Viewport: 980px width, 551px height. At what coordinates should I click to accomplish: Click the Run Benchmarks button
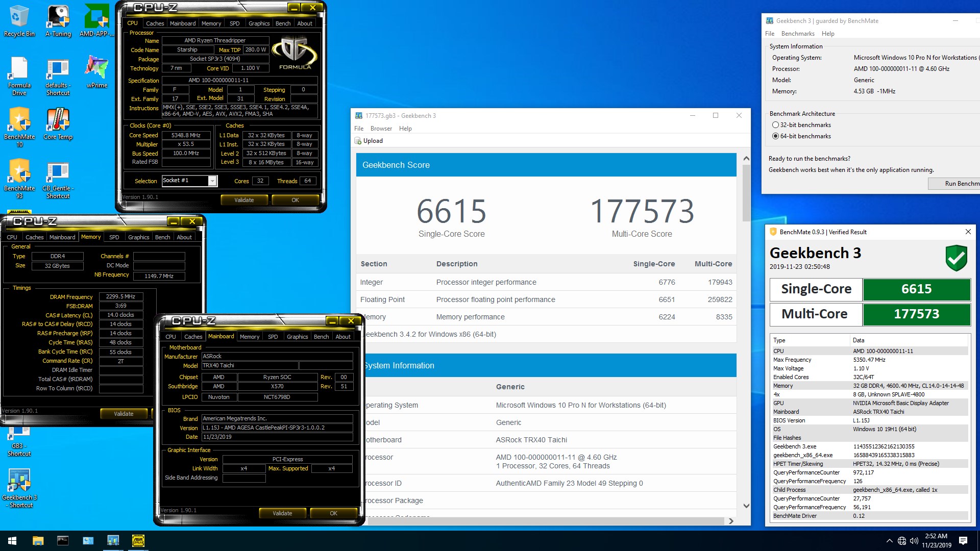click(x=953, y=184)
